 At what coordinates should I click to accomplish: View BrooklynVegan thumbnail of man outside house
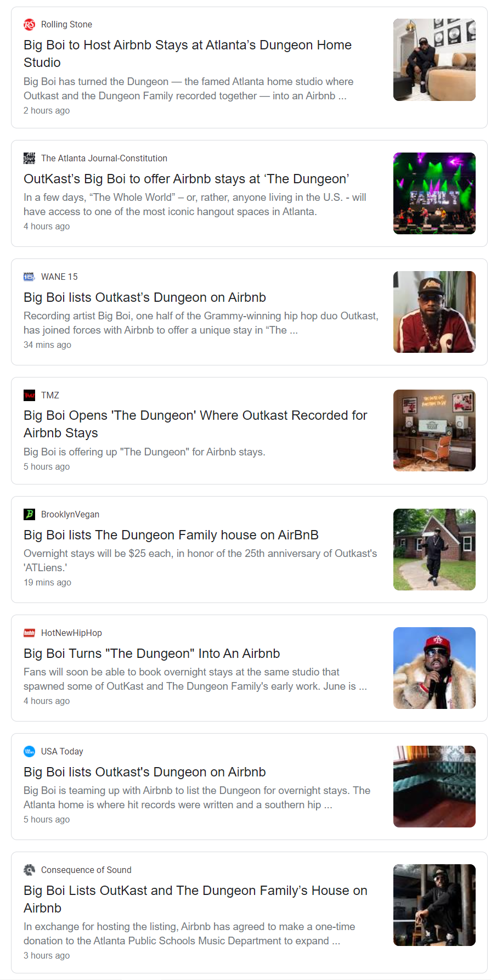point(434,550)
